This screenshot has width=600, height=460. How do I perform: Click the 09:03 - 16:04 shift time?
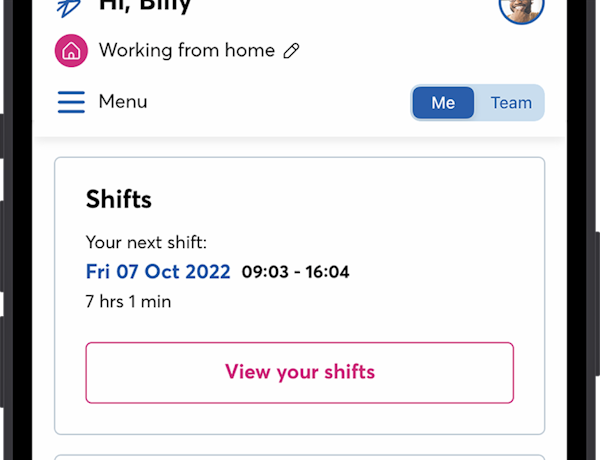click(295, 271)
